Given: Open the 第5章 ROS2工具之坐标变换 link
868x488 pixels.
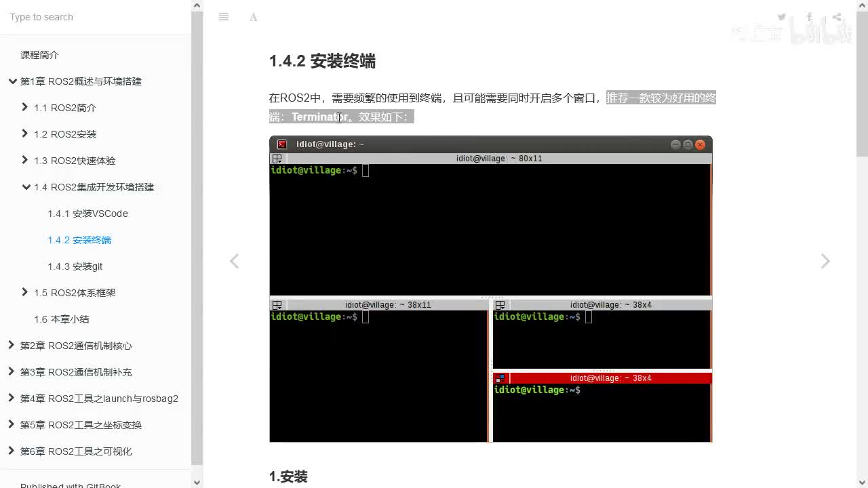Looking at the screenshot, I should click(x=81, y=425).
